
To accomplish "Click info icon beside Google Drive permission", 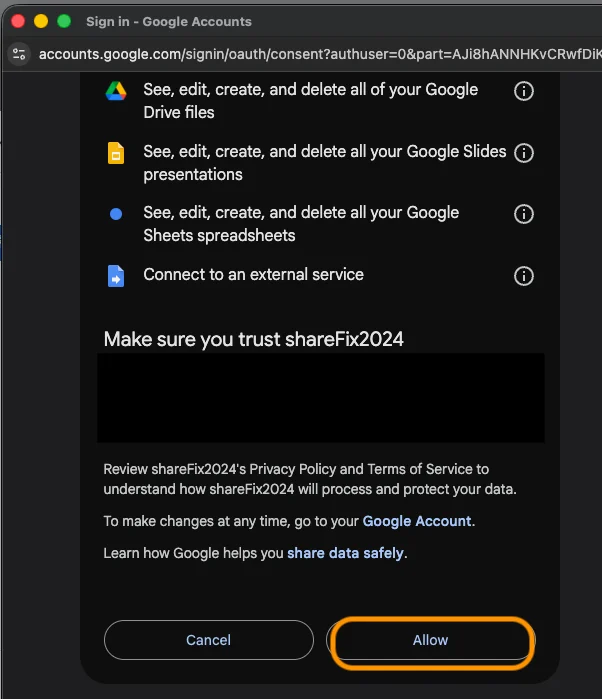I will 523,91.
